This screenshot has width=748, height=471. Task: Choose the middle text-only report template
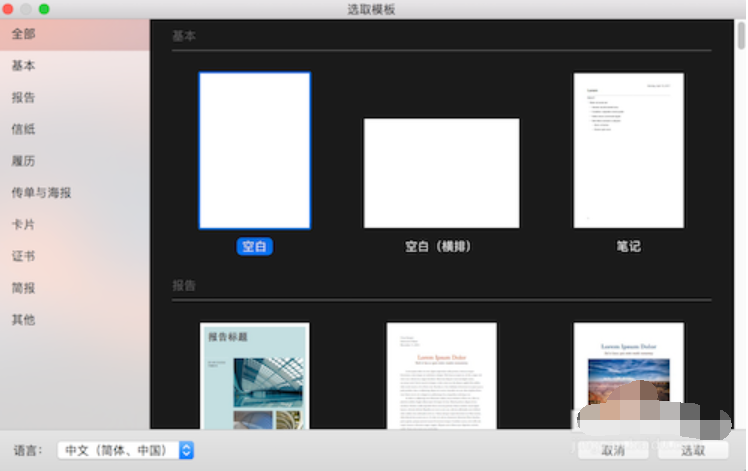tap(441, 375)
